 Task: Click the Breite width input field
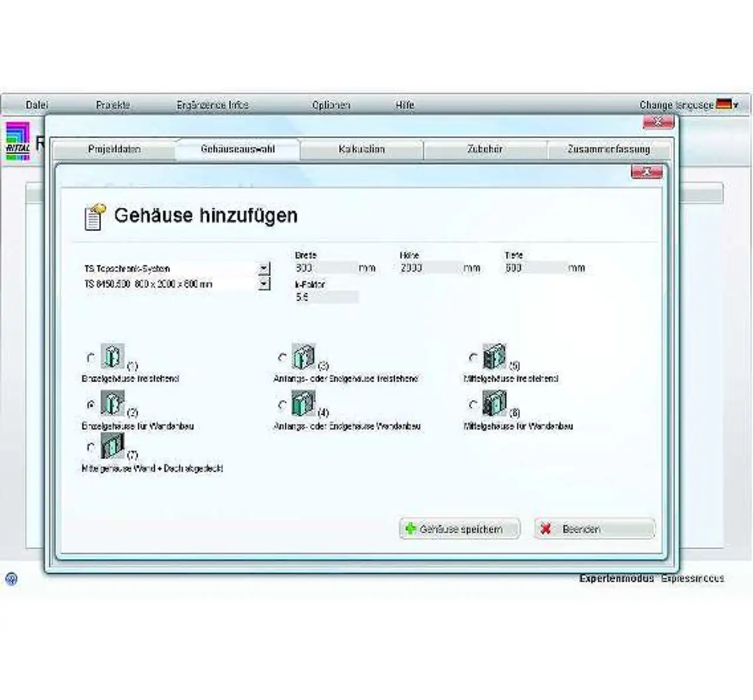[326, 268]
